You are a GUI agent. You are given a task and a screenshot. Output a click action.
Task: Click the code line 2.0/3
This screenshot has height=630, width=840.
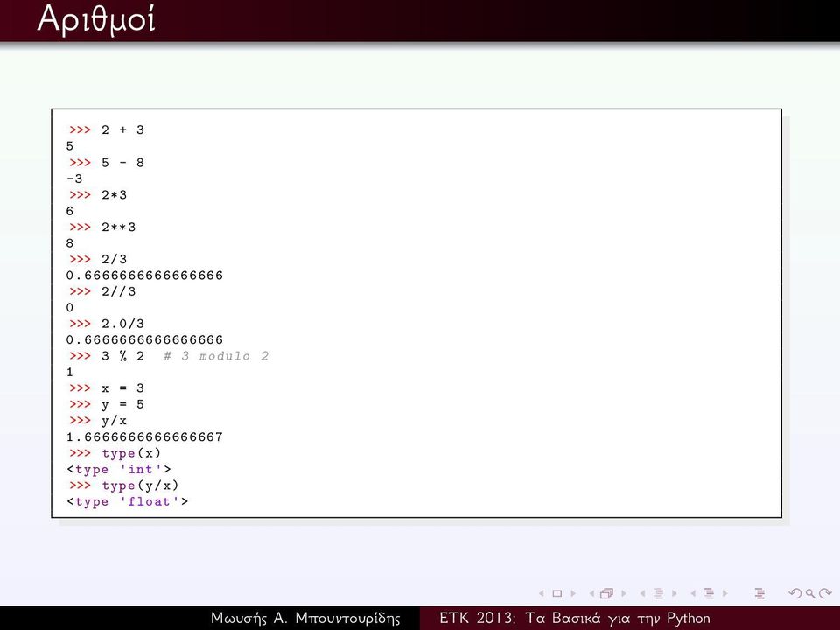coord(122,324)
